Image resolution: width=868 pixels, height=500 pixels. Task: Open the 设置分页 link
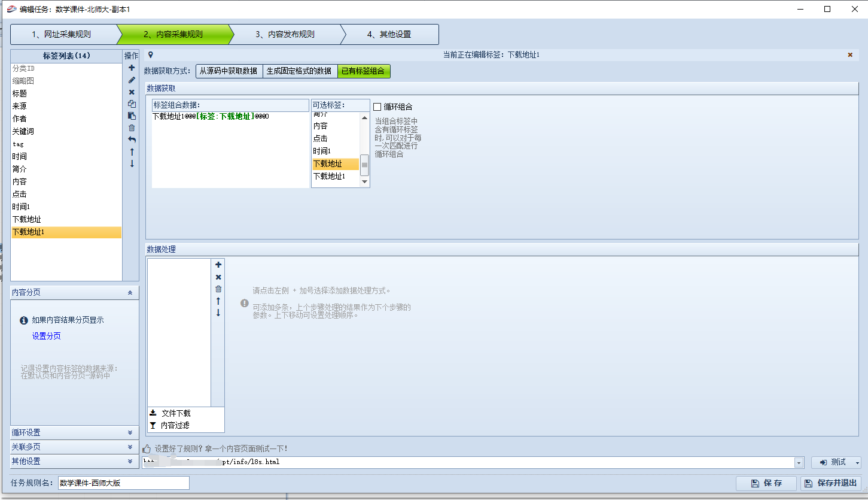[47, 337]
